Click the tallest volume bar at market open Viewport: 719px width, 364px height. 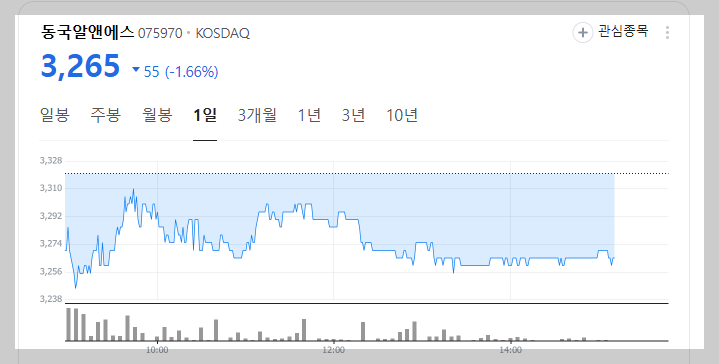pyautogui.click(x=69, y=325)
